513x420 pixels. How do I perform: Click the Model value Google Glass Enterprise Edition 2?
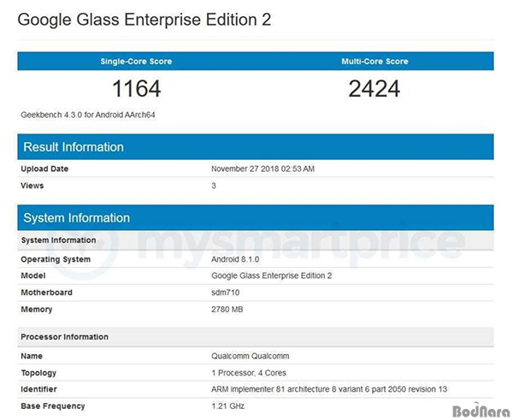(273, 275)
